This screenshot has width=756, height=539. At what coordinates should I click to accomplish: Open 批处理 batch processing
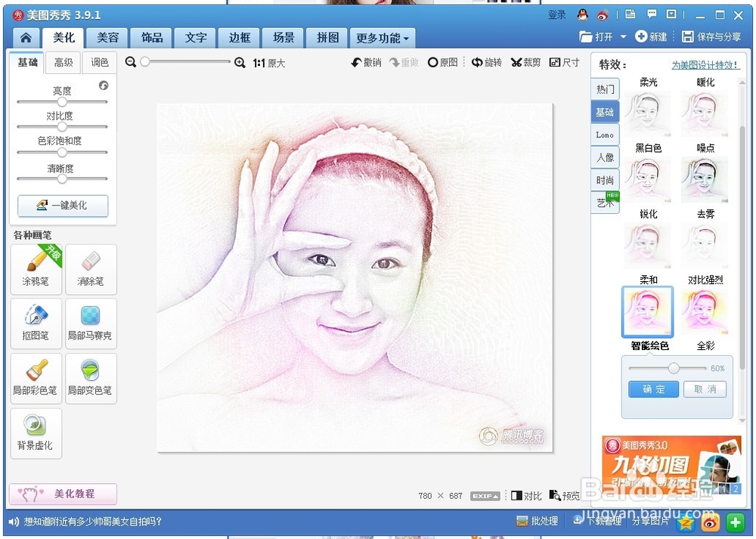(x=537, y=521)
